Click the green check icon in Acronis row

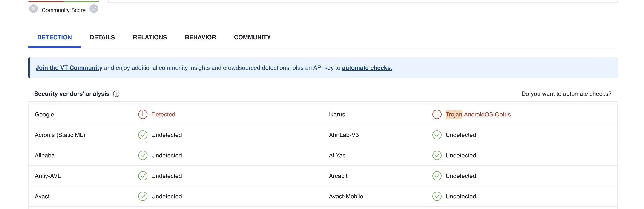click(x=143, y=135)
